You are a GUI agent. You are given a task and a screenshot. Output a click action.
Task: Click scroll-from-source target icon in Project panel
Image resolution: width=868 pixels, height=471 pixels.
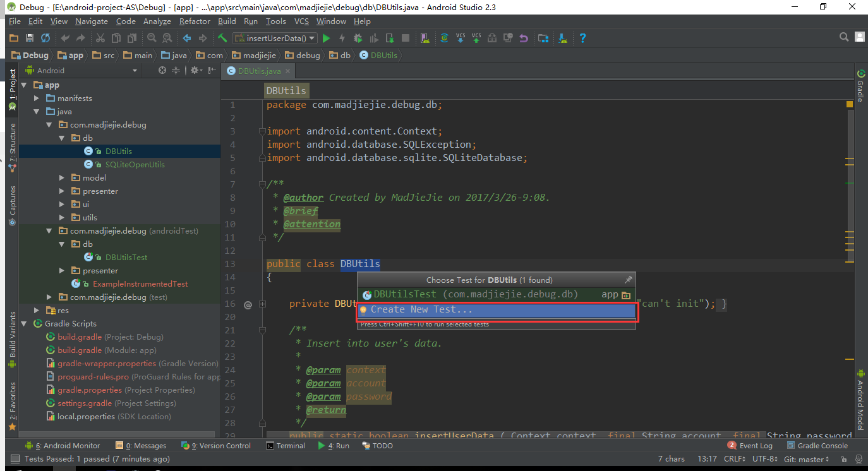[162, 70]
